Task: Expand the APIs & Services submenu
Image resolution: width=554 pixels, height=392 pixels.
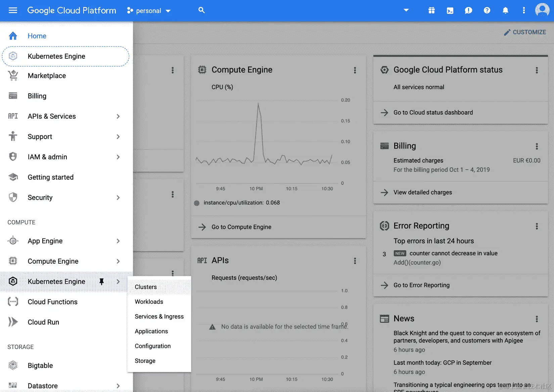Action: click(118, 116)
